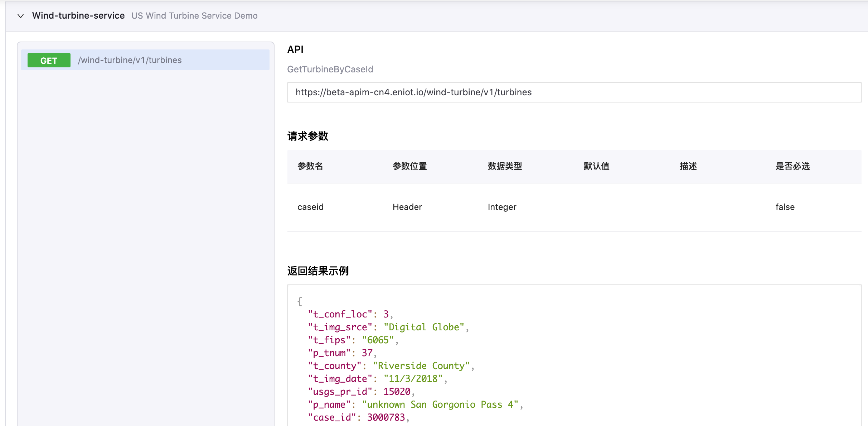
Task: Click the GetTurbineByCaseId API name
Action: (x=330, y=69)
